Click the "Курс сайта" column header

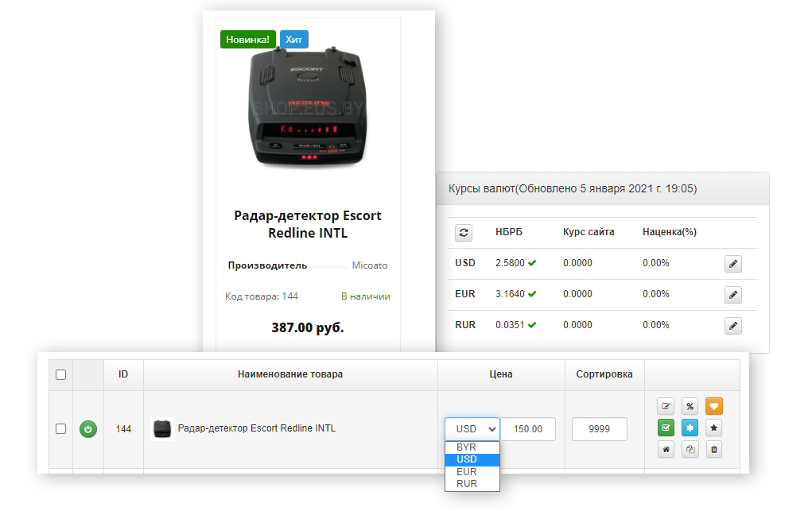tap(589, 232)
